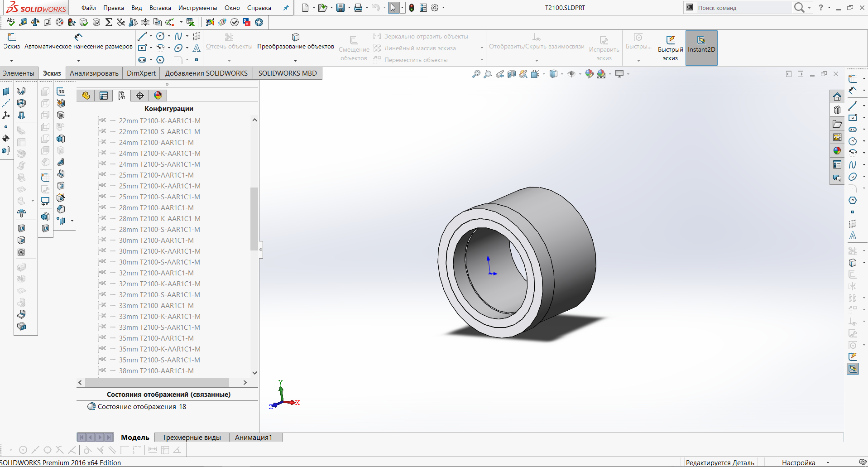Open Mass Properties scales icon
This screenshot has height=467, width=868.
pos(35,22)
